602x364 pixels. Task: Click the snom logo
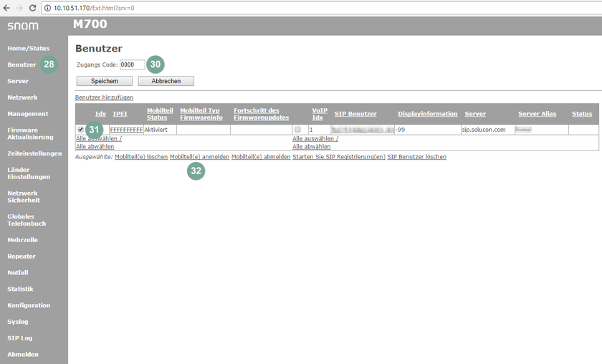click(x=23, y=26)
